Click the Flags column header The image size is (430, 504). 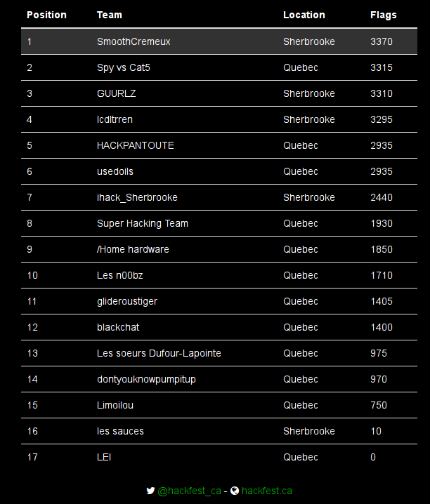click(x=383, y=15)
